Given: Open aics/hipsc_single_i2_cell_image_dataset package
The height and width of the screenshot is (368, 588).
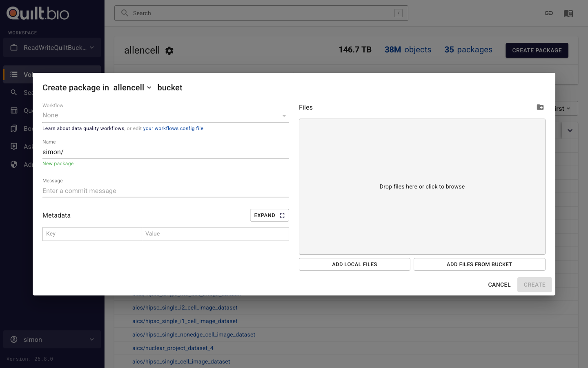Looking at the screenshot, I should pyautogui.click(x=185, y=307).
